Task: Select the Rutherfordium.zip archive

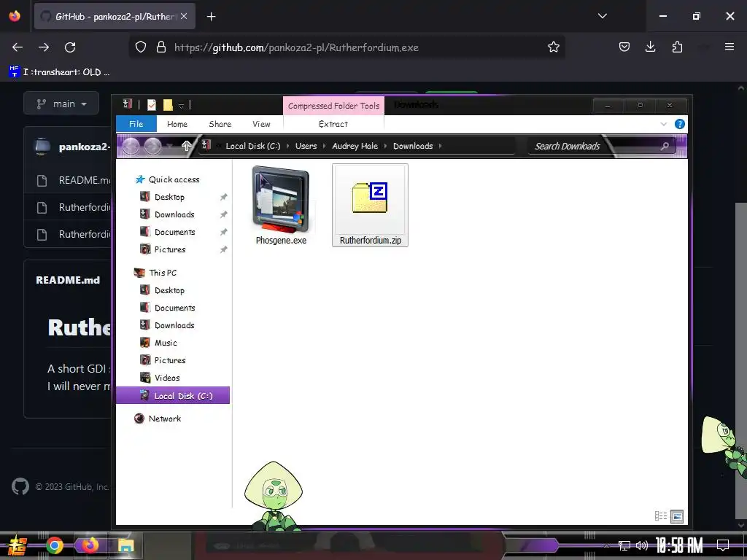Action: (x=370, y=205)
